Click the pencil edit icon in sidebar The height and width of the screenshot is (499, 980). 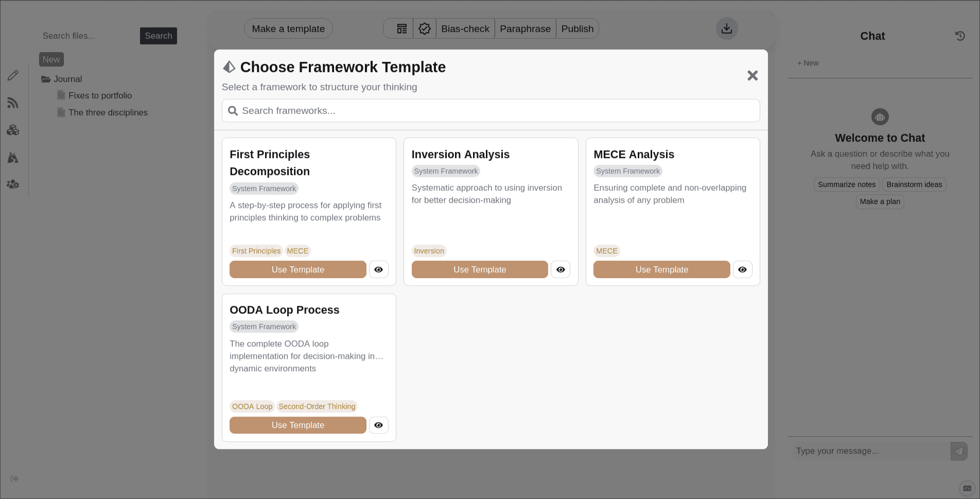coord(13,76)
